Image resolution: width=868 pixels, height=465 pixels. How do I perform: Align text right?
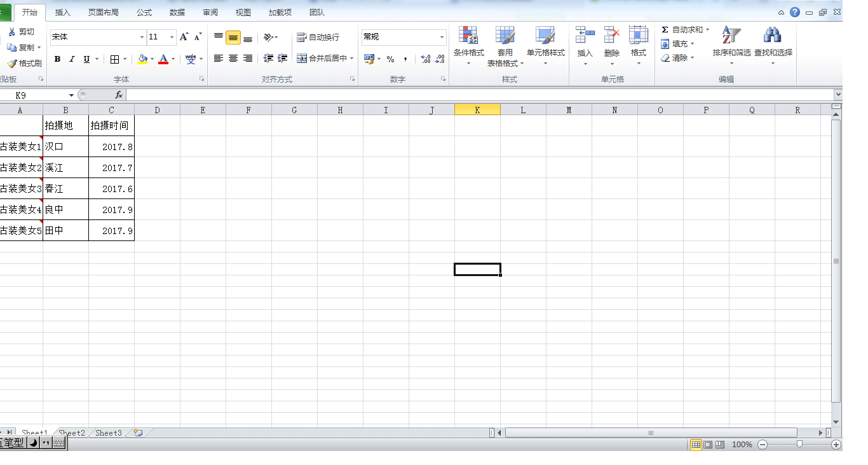coord(248,59)
